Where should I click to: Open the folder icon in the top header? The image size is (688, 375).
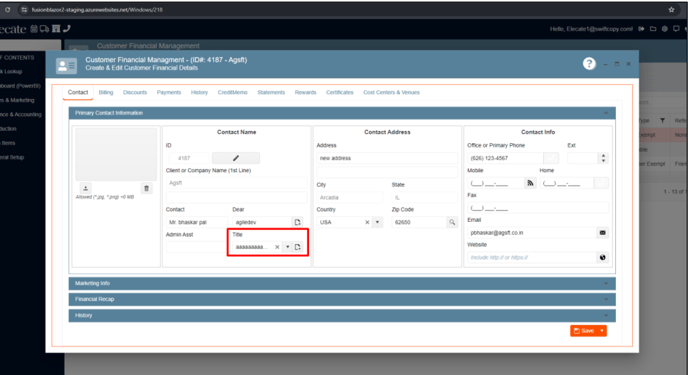(x=653, y=29)
